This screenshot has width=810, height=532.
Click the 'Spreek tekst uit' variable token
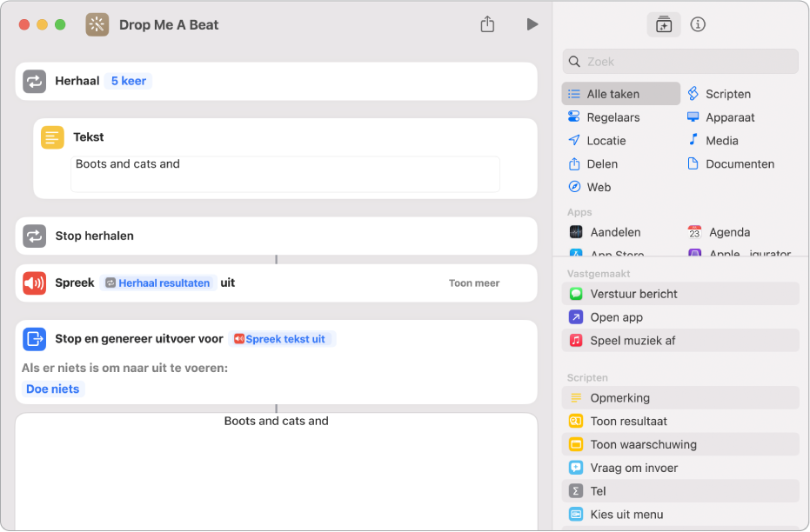click(x=284, y=339)
